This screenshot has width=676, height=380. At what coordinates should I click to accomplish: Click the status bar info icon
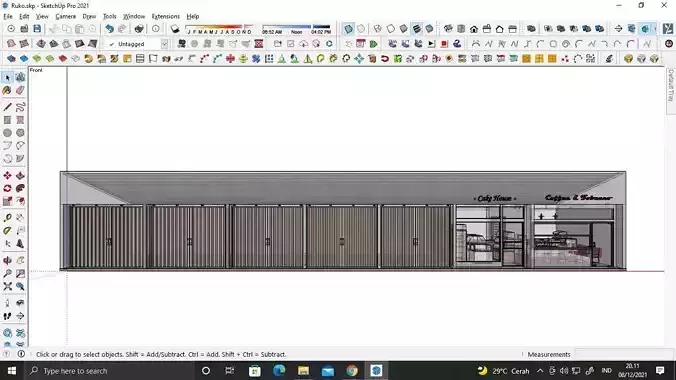pos(21,354)
